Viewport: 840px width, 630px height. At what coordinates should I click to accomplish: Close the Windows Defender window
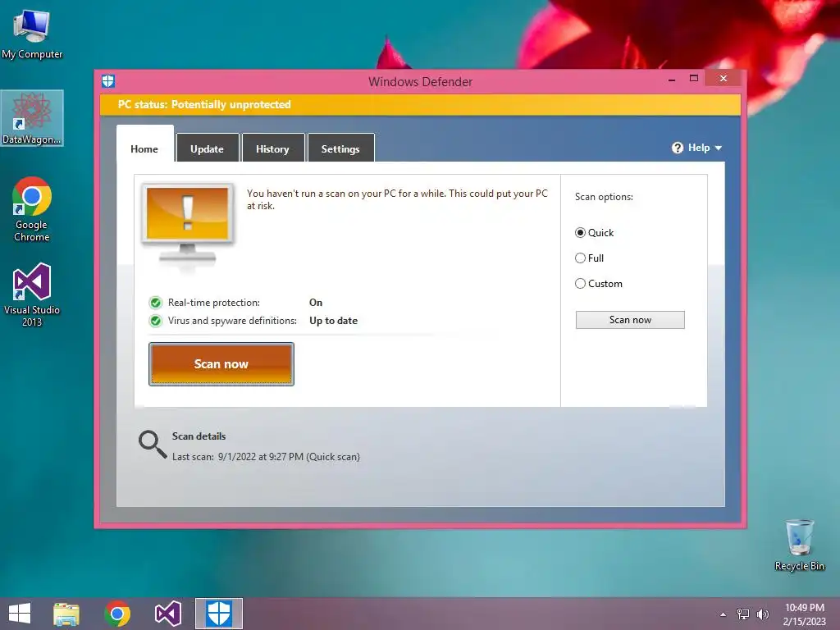(x=724, y=79)
